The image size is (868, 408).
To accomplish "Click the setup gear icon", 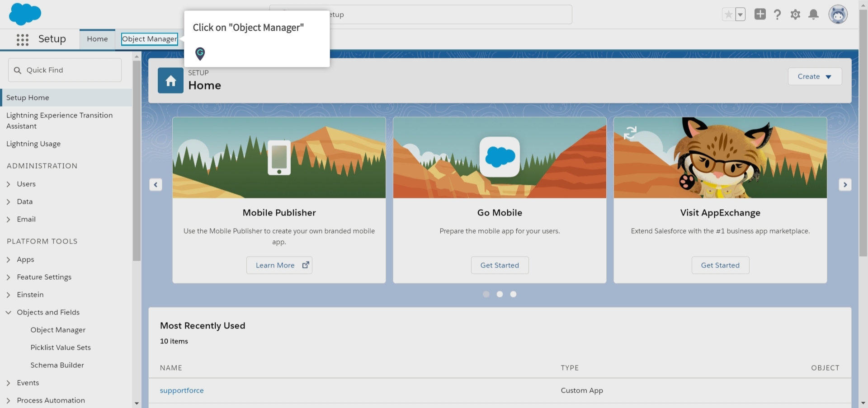I will click(x=795, y=14).
